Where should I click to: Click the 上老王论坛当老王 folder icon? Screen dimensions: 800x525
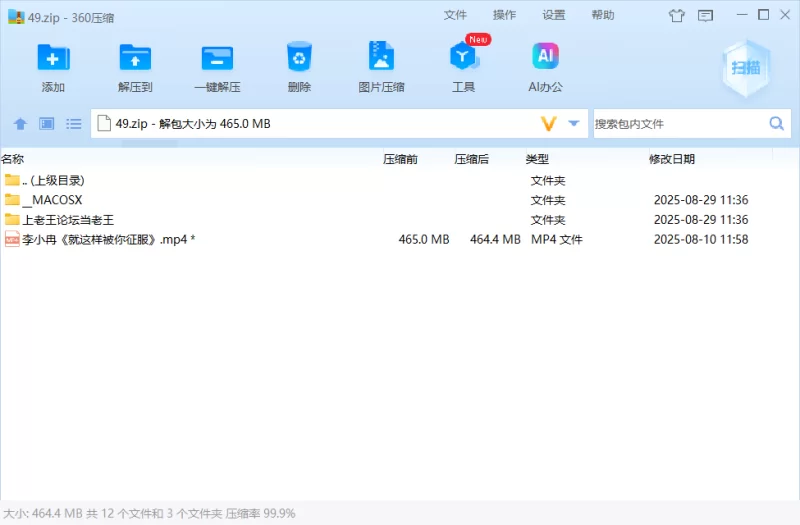(12, 219)
